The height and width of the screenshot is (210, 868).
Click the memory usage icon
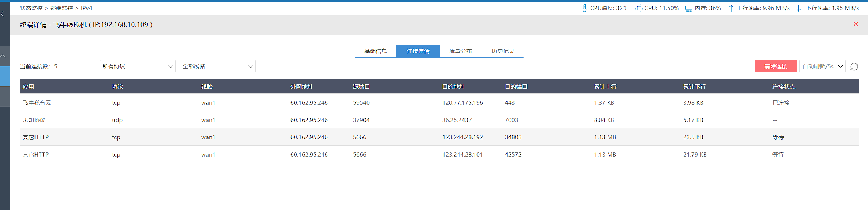click(689, 8)
